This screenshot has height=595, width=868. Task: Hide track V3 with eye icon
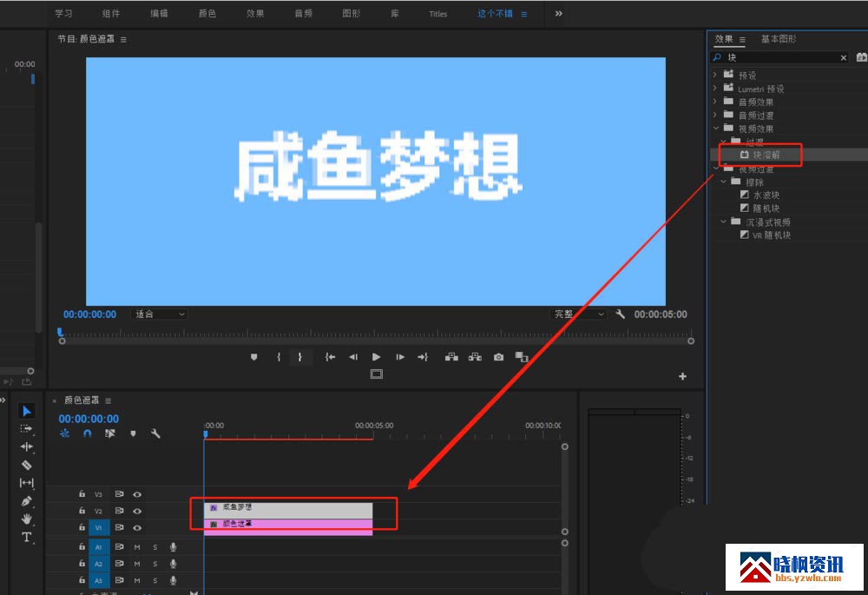pyautogui.click(x=137, y=494)
